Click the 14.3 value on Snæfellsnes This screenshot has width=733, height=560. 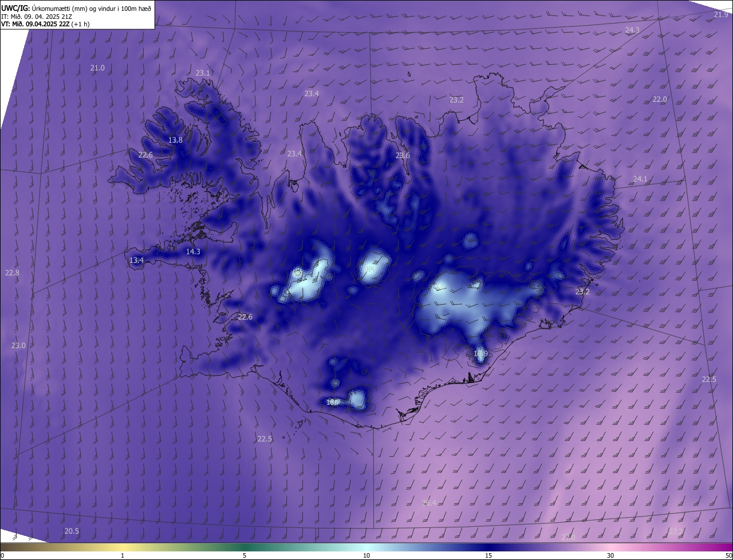pos(193,252)
